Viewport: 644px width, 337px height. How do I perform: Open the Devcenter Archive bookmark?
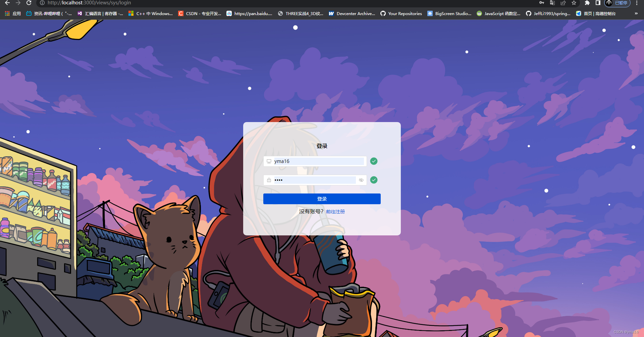pyautogui.click(x=352, y=13)
